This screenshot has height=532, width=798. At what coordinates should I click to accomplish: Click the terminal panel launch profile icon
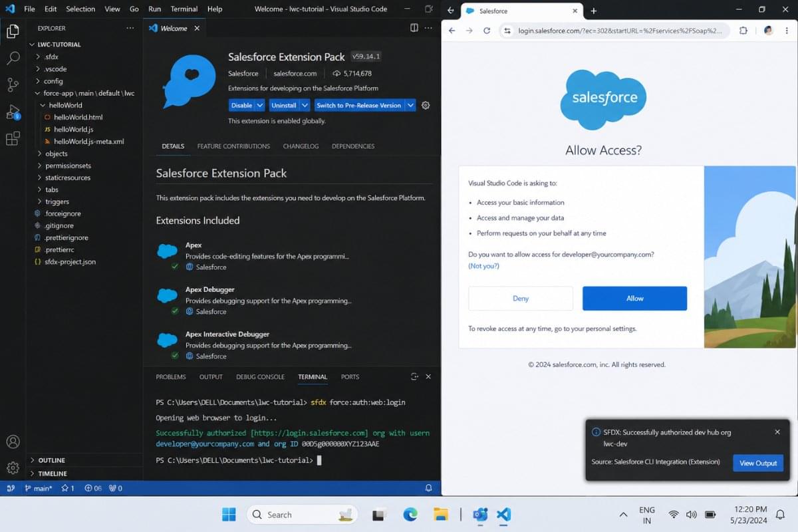[x=414, y=376]
